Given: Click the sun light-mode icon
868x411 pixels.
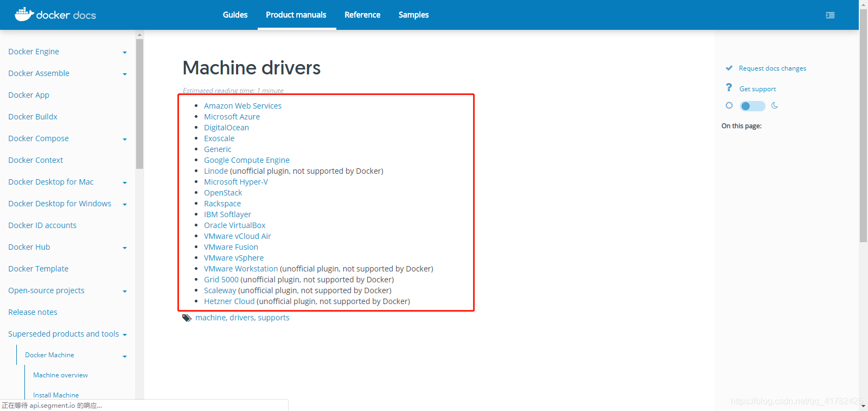Looking at the screenshot, I should [729, 105].
